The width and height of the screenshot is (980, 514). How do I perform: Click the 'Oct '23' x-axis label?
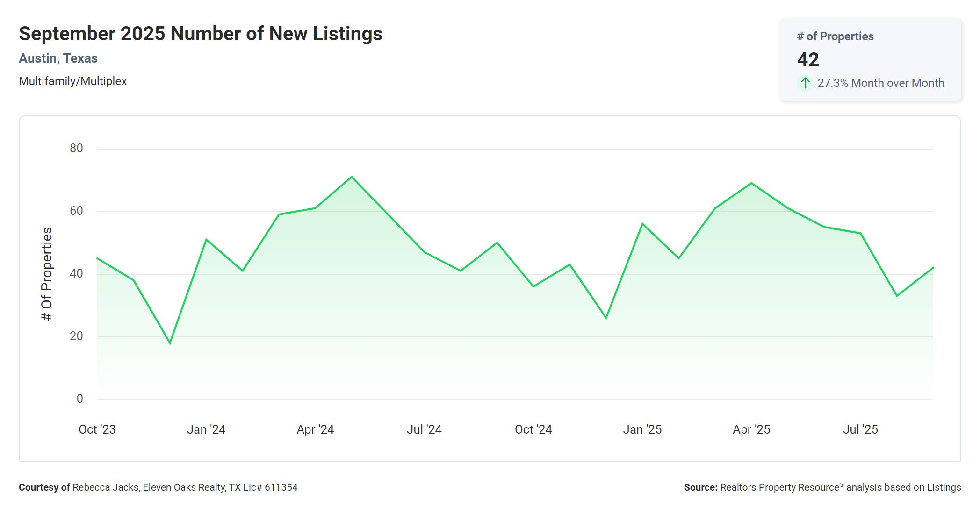coord(97,429)
